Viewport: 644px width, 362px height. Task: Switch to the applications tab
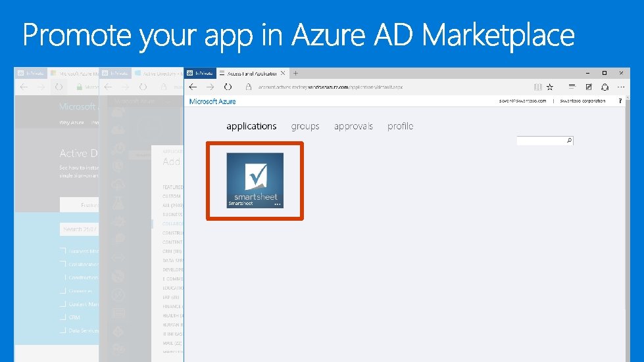[x=251, y=126]
